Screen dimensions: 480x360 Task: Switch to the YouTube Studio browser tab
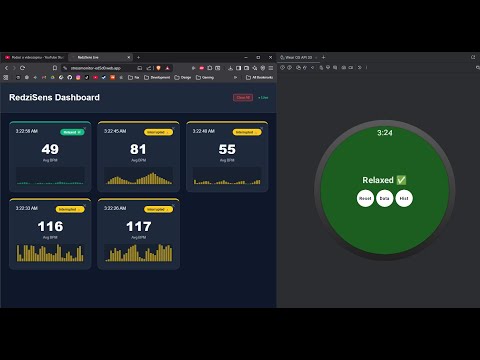pos(35,57)
